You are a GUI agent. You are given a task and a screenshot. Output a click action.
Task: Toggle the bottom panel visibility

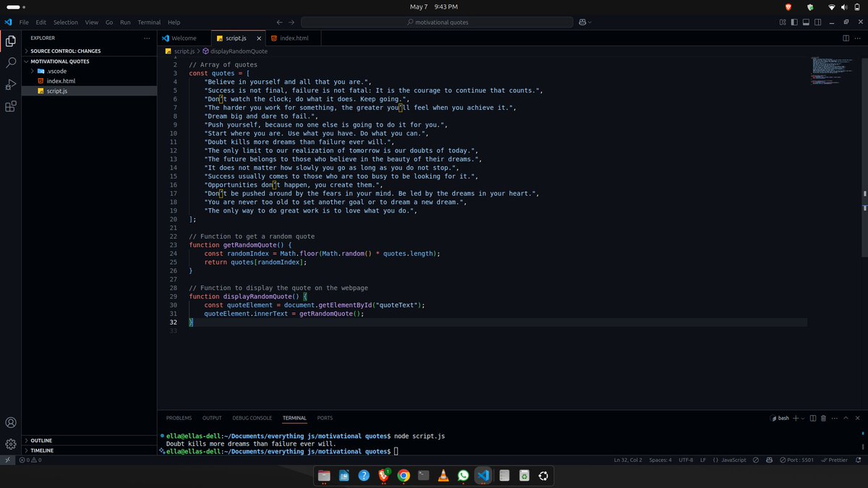coord(806,22)
